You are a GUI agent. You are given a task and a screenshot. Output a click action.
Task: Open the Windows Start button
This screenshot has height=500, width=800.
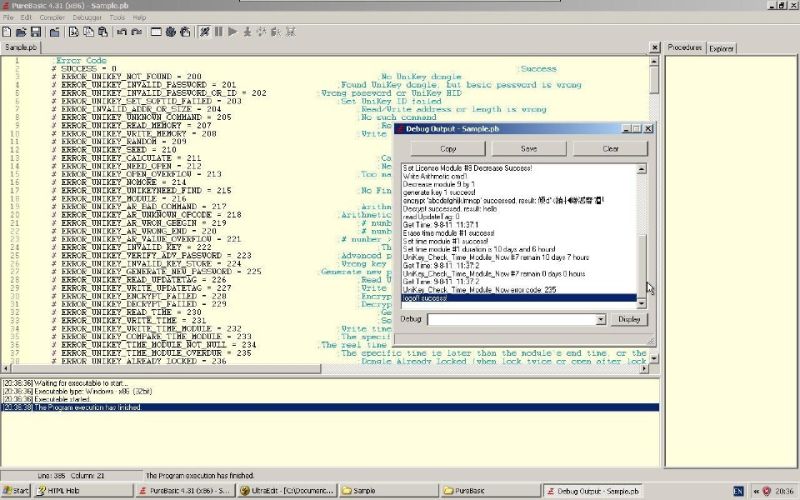tap(15, 491)
